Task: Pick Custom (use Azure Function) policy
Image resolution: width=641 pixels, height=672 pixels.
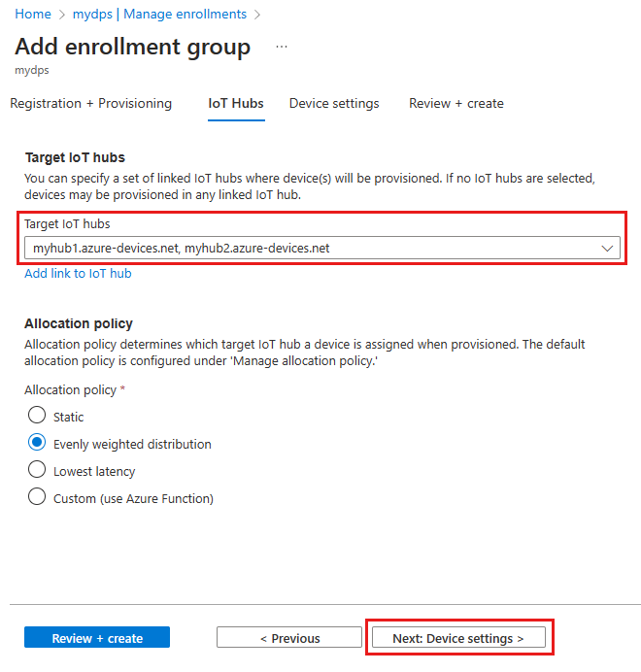Action: pyautogui.click(x=37, y=497)
